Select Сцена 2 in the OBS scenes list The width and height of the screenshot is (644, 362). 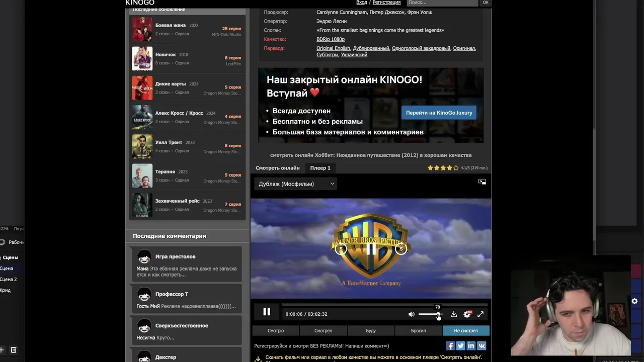point(8,279)
